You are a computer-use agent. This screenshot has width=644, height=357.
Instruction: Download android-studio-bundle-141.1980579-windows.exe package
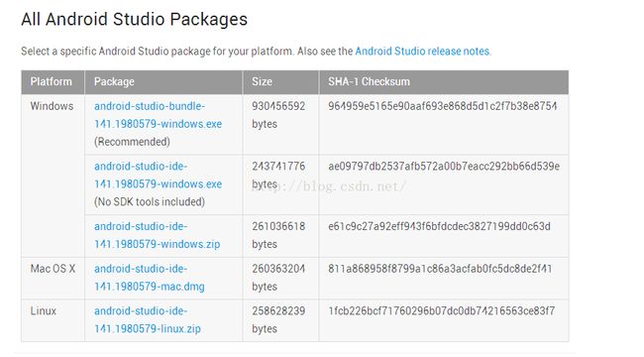coord(158,115)
